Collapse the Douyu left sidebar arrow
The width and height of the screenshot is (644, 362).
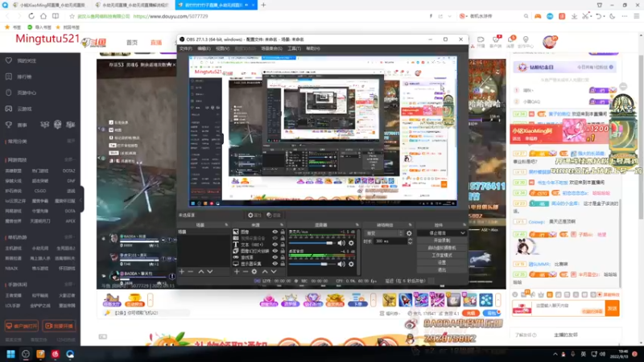tap(81, 200)
